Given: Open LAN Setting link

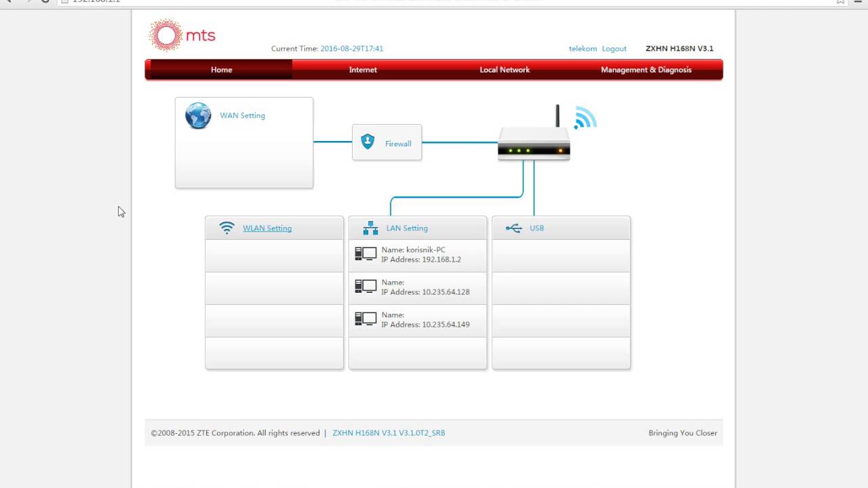Looking at the screenshot, I should pyautogui.click(x=407, y=228).
